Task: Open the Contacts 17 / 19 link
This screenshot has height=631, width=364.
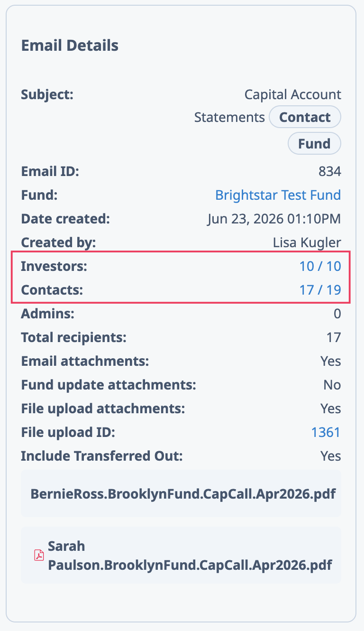Action: [x=320, y=290]
